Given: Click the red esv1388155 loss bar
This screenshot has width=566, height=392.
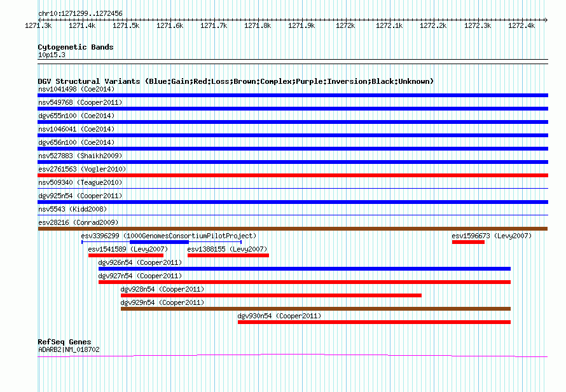Looking at the screenshot, I should click(228, 255).
